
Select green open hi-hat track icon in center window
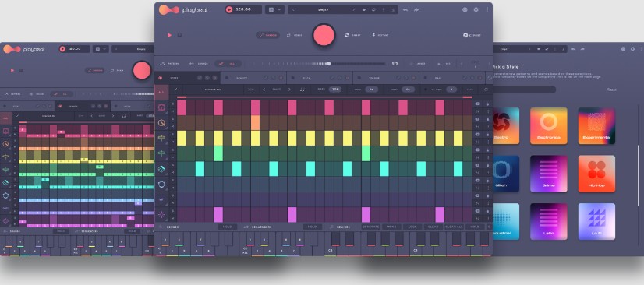click(x=161, y=153)
